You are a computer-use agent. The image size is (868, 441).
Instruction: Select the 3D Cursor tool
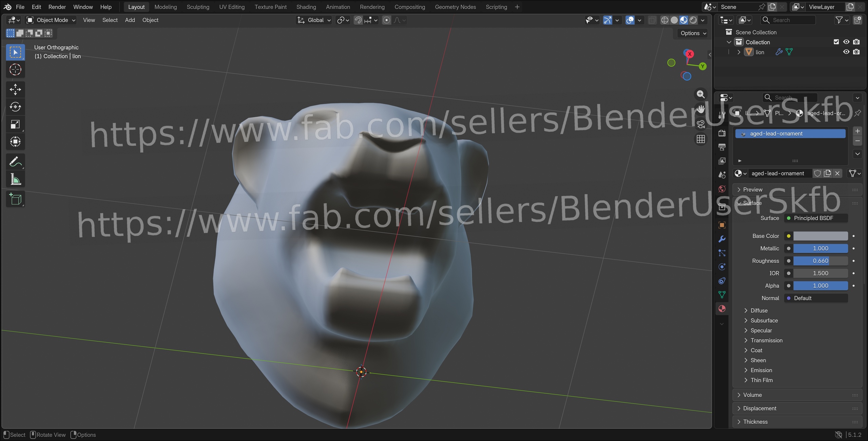coord(15,70)
